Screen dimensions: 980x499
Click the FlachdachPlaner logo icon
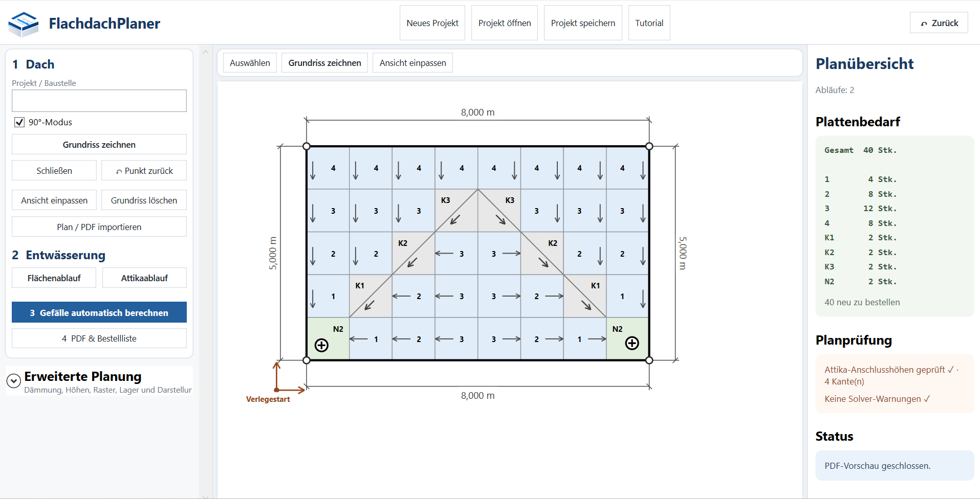point(24,24)
